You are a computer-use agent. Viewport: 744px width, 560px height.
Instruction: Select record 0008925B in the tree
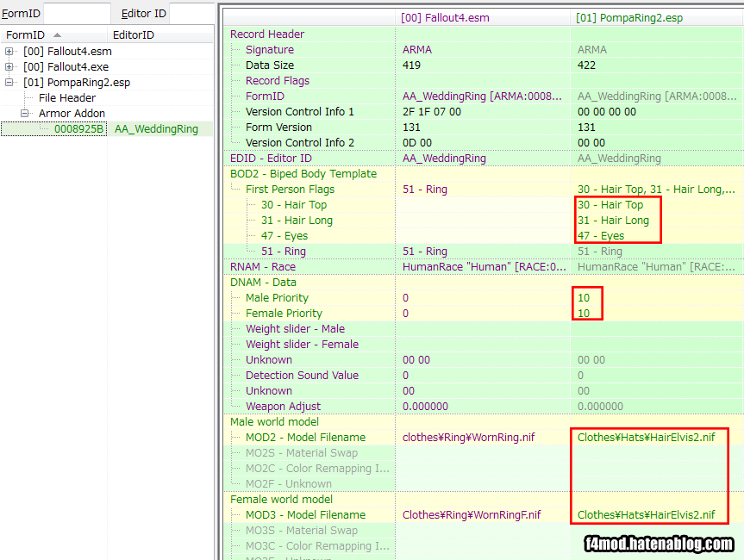point(78,129)
